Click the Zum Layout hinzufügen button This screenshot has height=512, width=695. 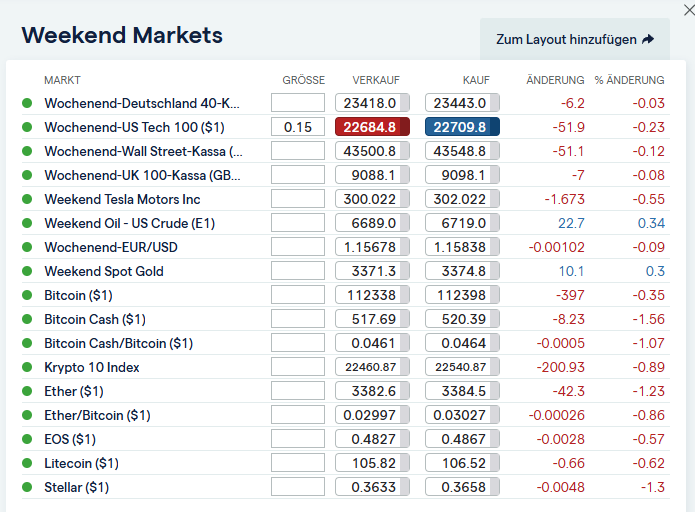click(575, 39)
